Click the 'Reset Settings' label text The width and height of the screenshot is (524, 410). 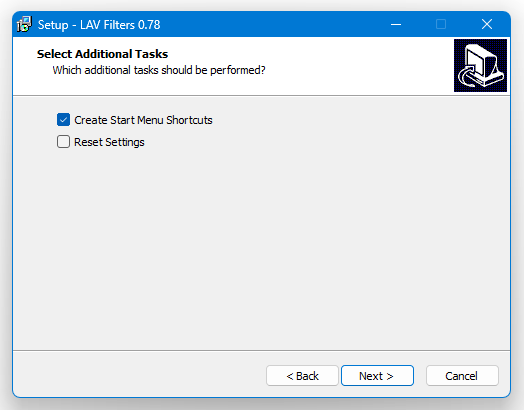(109, 142)
